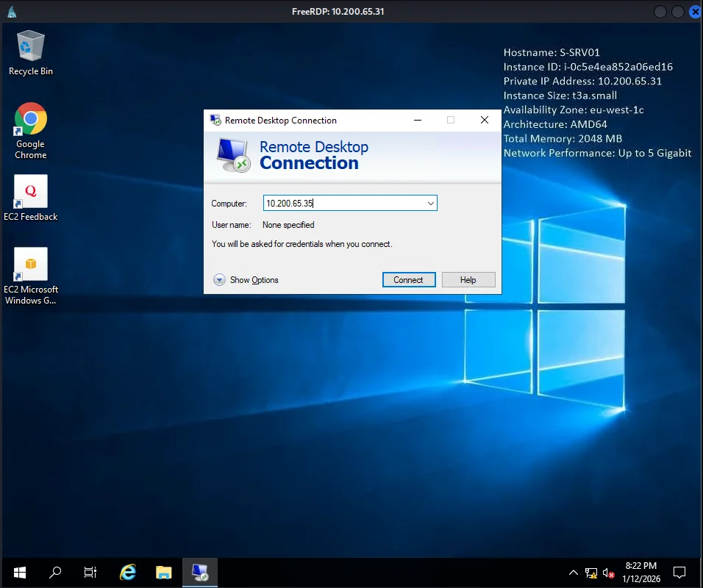
Task: Open Task View from the taskbar
Action: [x=90, y=572]
